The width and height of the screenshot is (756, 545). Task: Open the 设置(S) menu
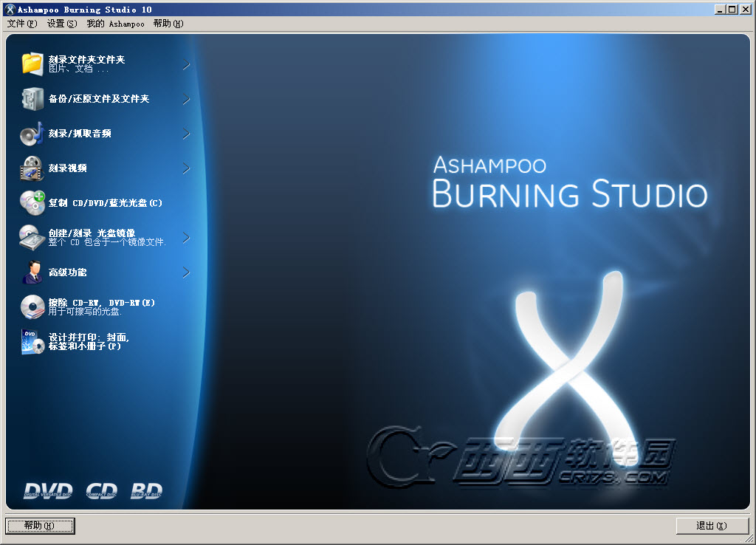61,24
